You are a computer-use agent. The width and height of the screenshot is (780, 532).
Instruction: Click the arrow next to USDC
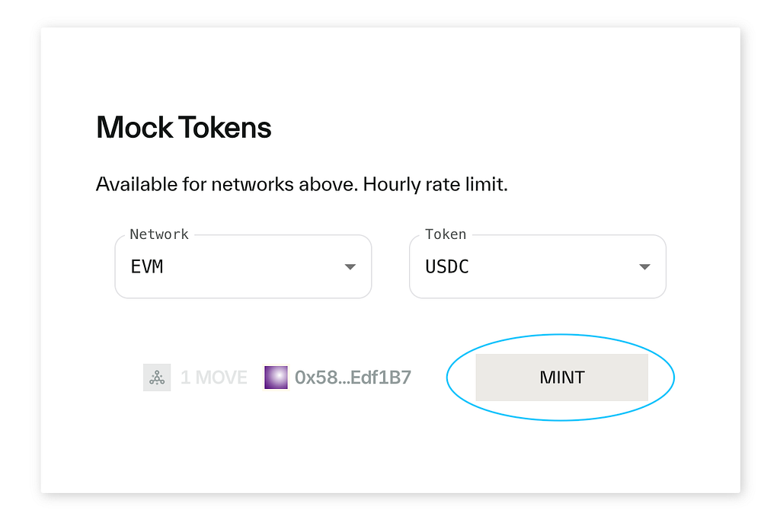pyautogui.click(x=644, y=267)
